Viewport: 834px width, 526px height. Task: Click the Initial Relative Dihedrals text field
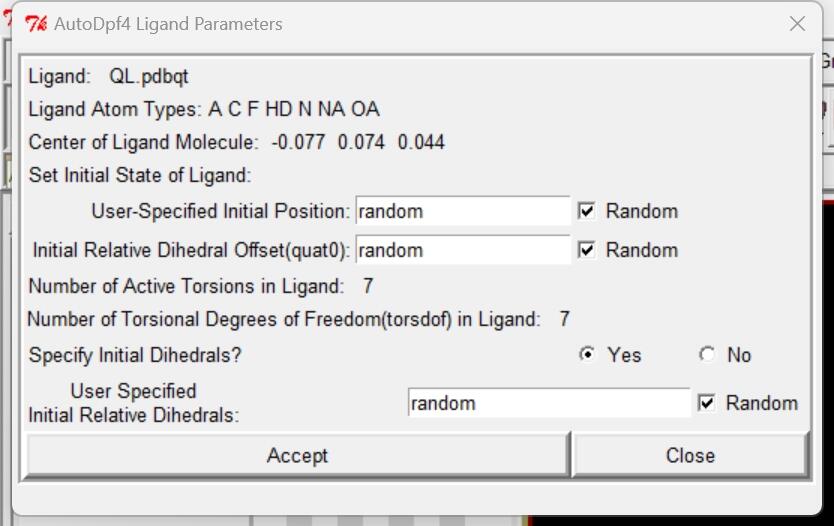point(548,403)
